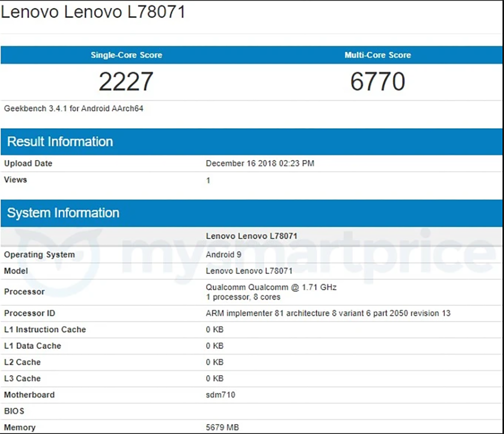The width and height of the screenshot is (504, 434).
Task: Click the Model value Lenovo Lenovo L78071
Action: point(249,271)
